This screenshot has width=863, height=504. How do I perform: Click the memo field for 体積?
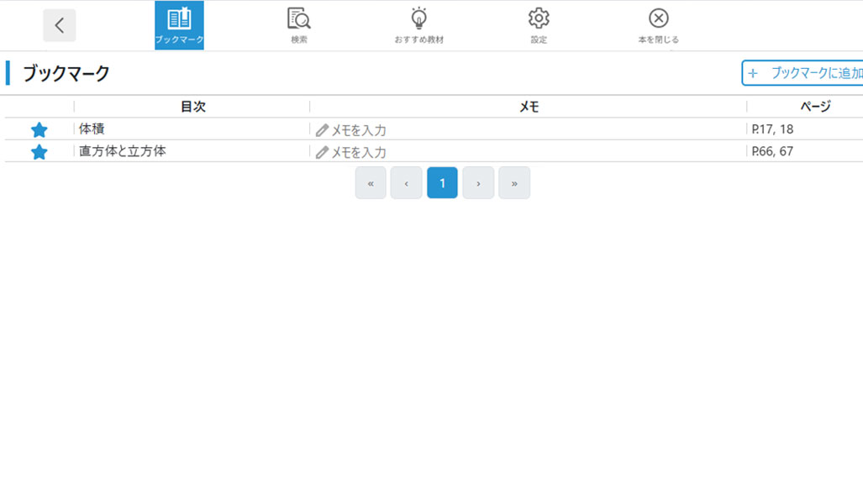[x=351, y=130]
